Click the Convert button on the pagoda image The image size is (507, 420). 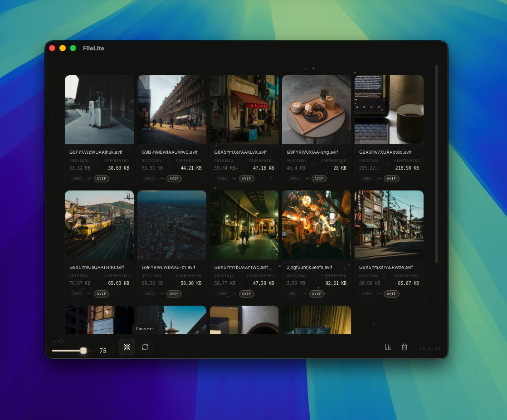[146, 328]
